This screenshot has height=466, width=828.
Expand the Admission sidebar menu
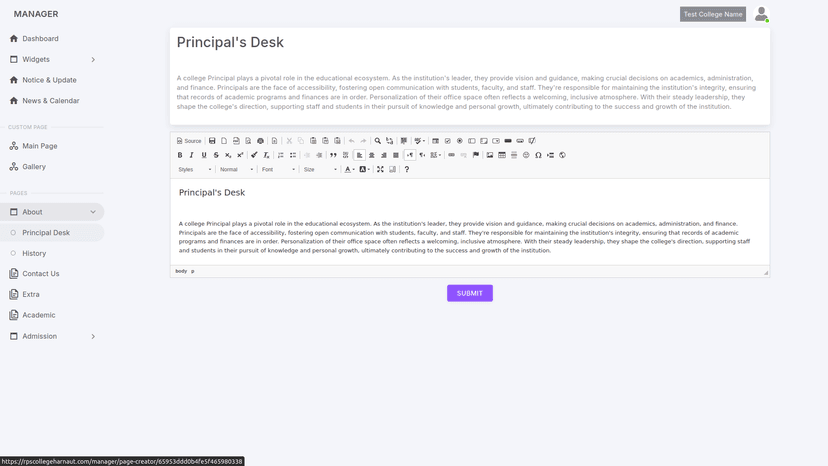(x=52, y=336)
